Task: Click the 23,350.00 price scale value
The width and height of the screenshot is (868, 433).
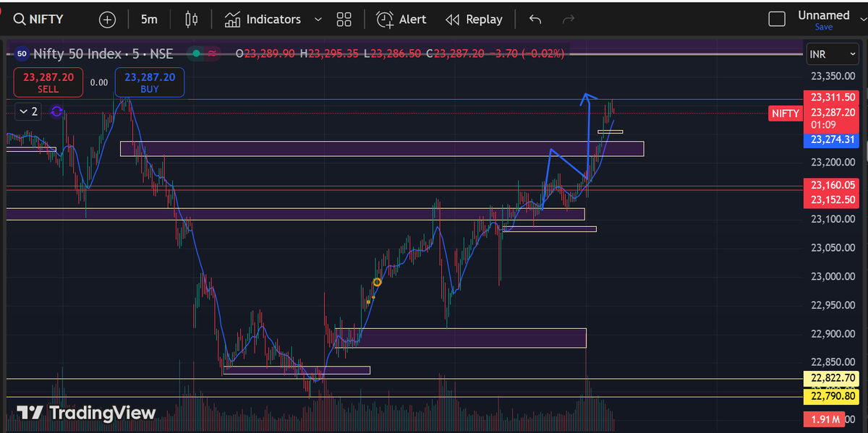Action: click(x=833, y=76)
